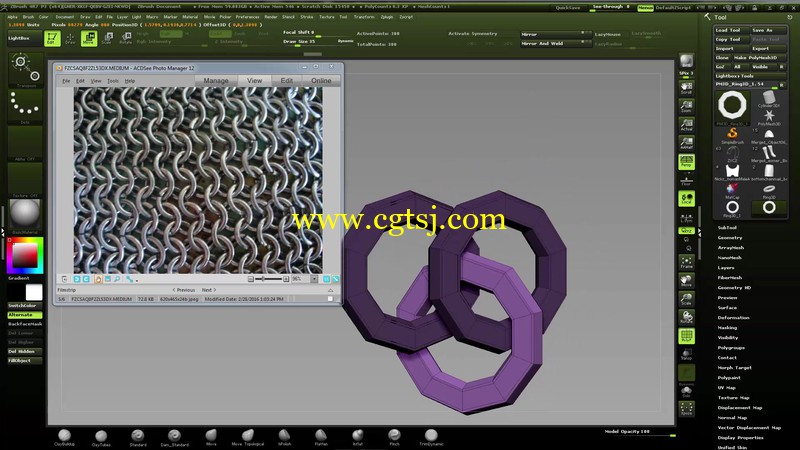
Task: Click the current material sphere thumbnail
Action: point(24,213)
